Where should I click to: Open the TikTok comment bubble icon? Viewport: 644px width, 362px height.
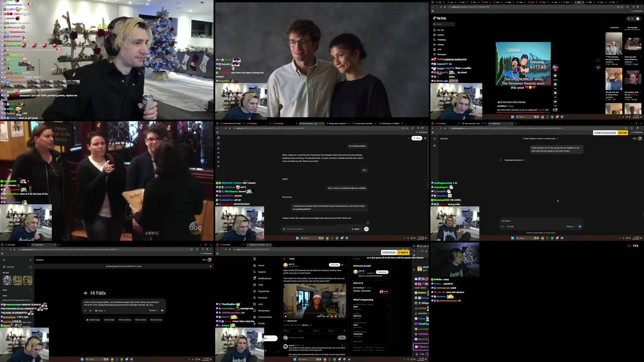[x=555, y=84]
